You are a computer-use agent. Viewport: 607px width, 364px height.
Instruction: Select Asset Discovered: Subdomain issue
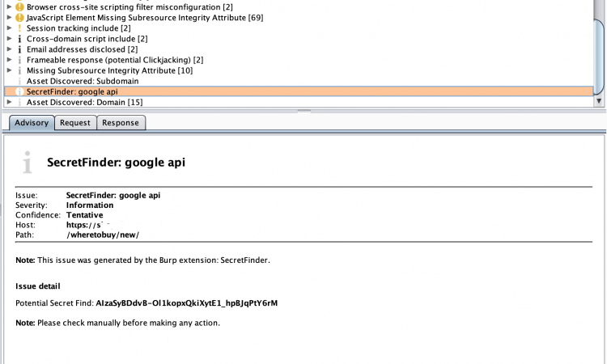[83, 81]
